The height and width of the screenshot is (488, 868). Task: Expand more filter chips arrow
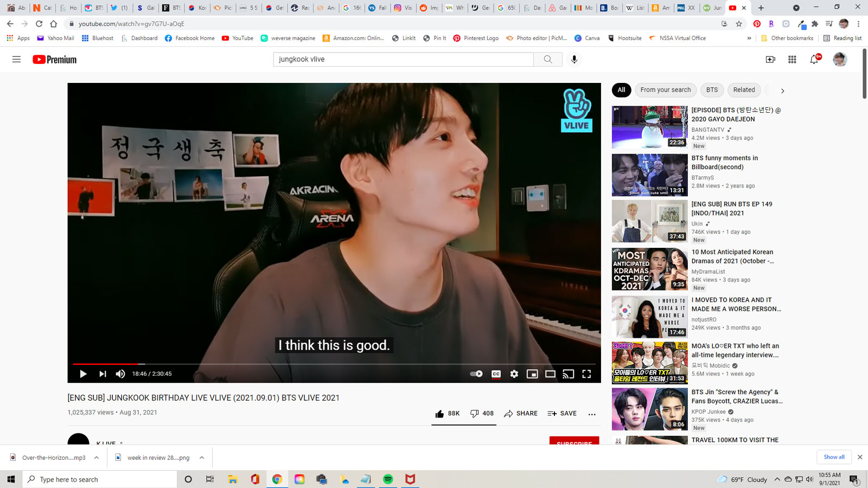[x=782, y=91]
